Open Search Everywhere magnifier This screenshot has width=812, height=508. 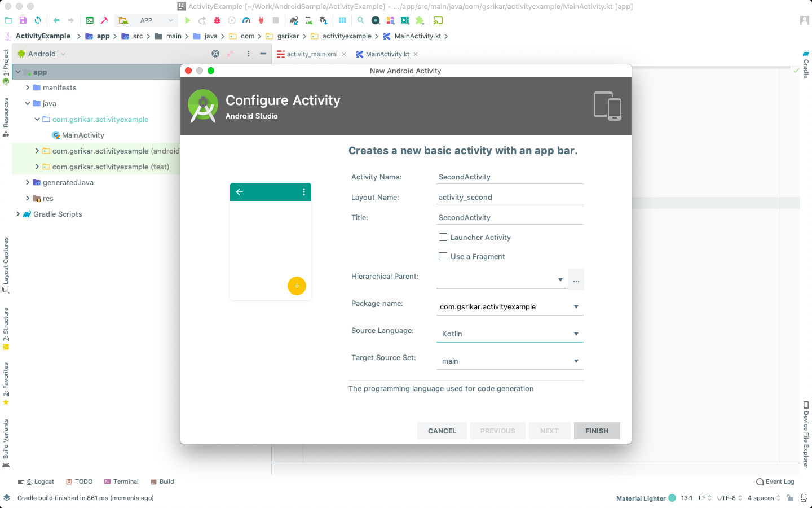[361, 20]
